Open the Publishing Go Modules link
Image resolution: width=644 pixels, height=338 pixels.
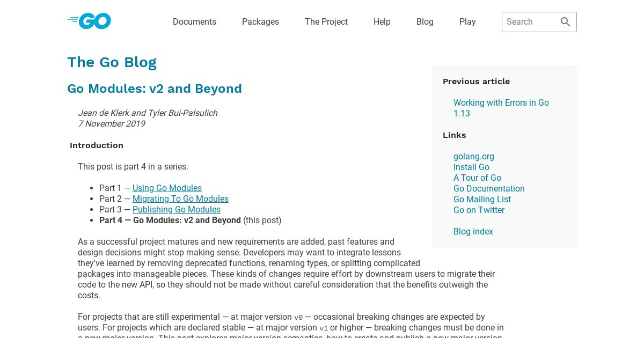tap(177, 210)
